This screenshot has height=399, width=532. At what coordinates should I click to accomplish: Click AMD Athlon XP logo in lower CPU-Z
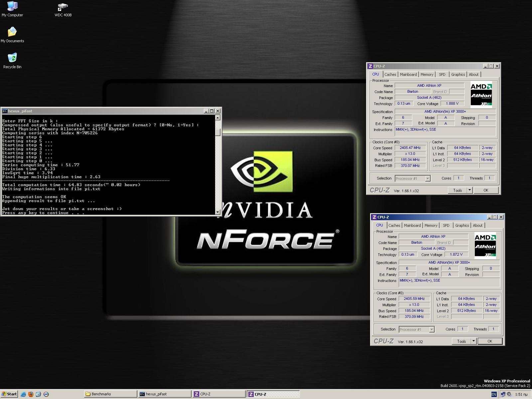[485, 246]
